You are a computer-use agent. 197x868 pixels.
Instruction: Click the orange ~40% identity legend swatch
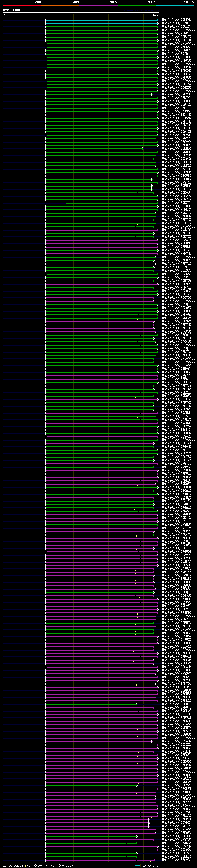tap(60, 6)
